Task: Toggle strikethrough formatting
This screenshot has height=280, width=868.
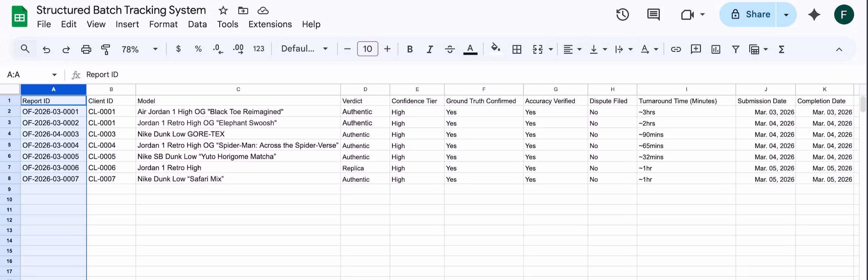Action: pos(449,49)
